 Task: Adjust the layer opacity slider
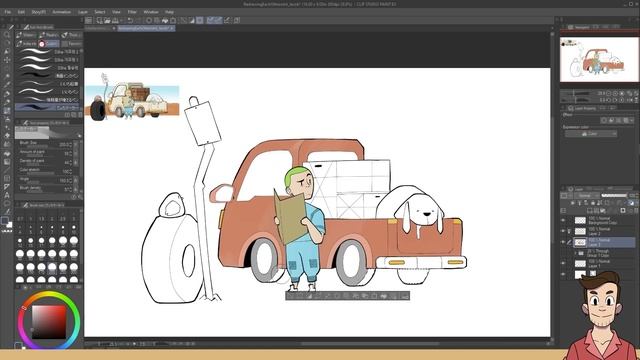[x=614, y=196]
